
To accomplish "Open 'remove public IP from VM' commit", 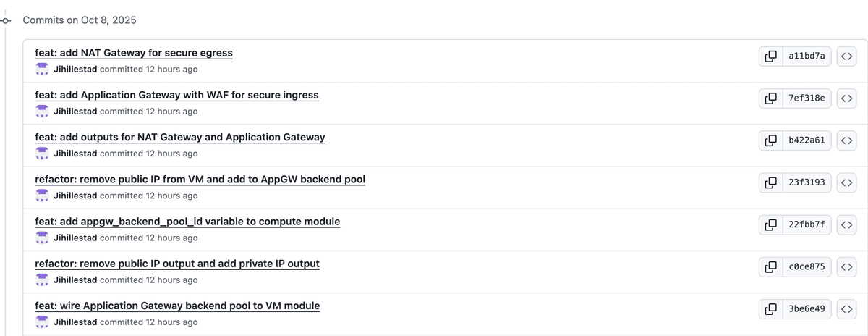I will [x=200, y=179].
